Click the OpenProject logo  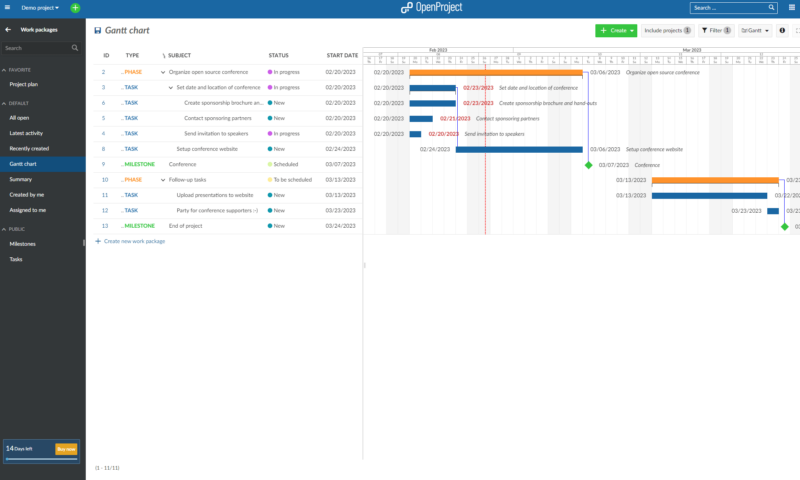[432, 8]
